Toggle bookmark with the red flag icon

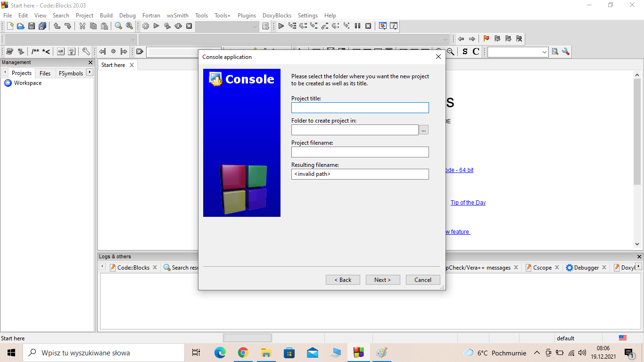coord(486,39)
